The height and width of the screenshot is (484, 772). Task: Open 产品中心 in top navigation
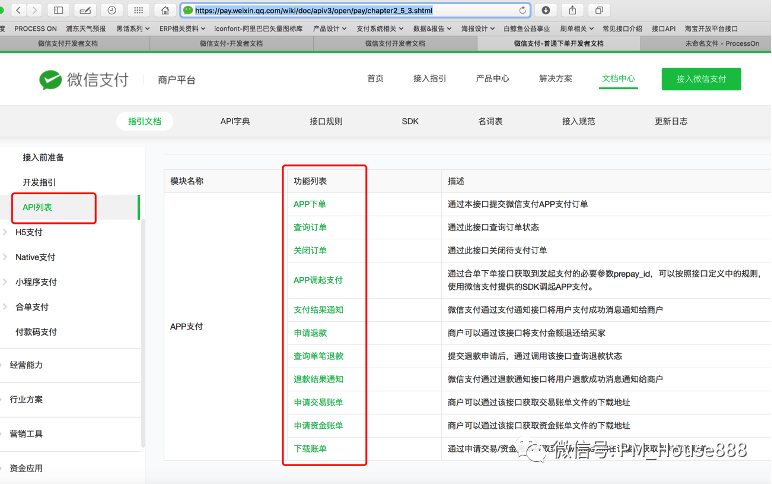[x=492, y=78]
